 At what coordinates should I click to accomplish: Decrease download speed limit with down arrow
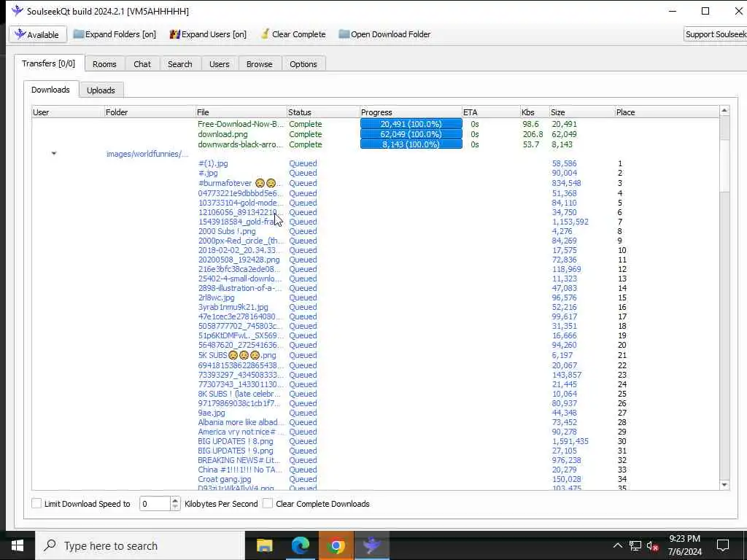tap(175, 507)
